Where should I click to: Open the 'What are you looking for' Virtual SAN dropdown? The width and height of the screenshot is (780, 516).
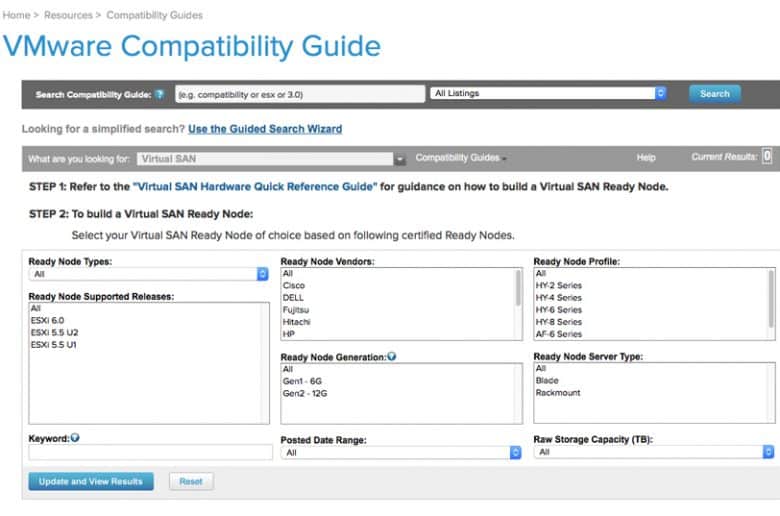[271, 159]
